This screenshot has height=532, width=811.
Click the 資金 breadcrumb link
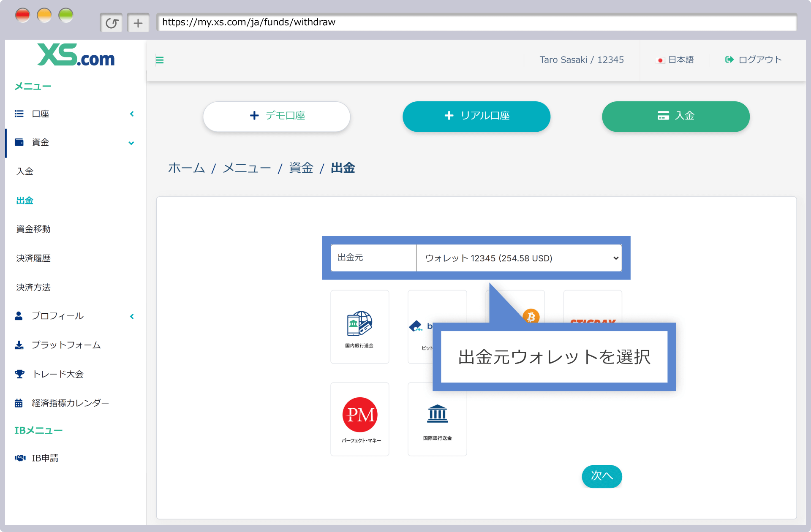(301, 168)
